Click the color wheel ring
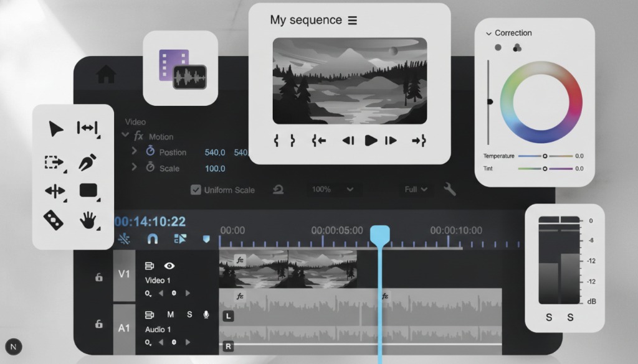The width and height of the screenshot is (638, 364). pyautogui.click(x=541, y=102)
